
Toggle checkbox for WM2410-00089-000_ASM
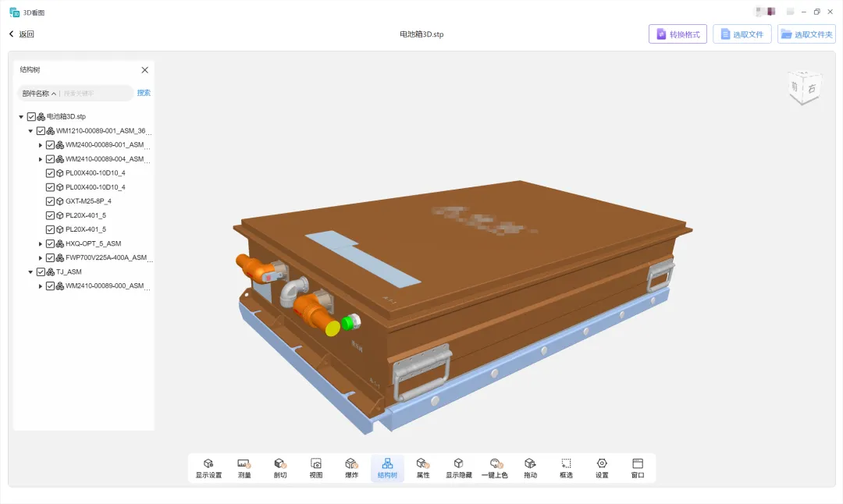50,286
